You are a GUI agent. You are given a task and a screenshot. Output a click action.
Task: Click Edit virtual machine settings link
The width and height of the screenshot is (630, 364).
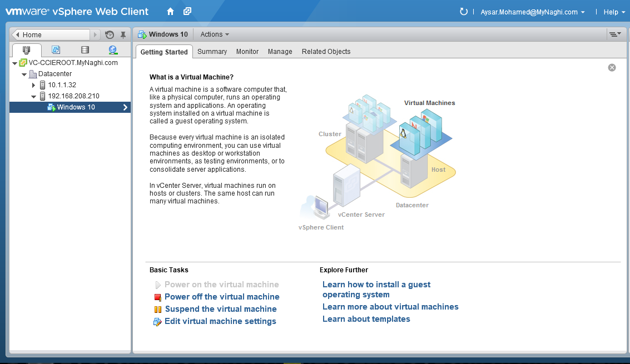pos(220,321)
